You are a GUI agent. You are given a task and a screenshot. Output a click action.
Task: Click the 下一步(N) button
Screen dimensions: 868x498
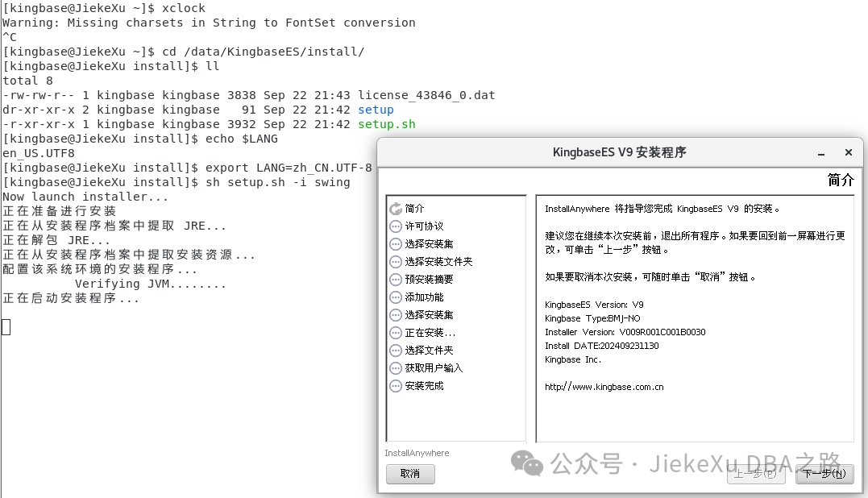pos(823,474)
